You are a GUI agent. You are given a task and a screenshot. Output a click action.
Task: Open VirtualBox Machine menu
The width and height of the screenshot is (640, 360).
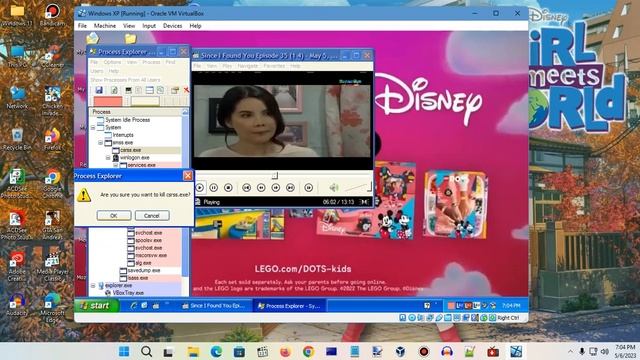point(105,26)
